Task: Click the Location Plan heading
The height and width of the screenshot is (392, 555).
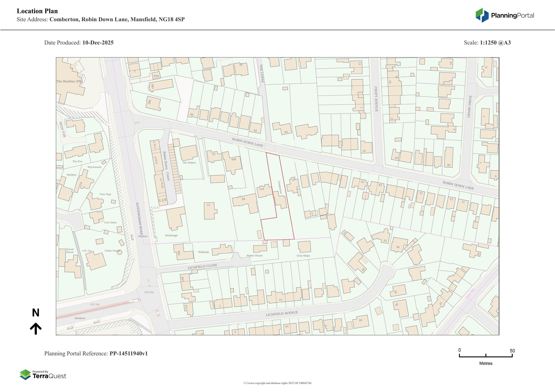Action: coord(37,11)
